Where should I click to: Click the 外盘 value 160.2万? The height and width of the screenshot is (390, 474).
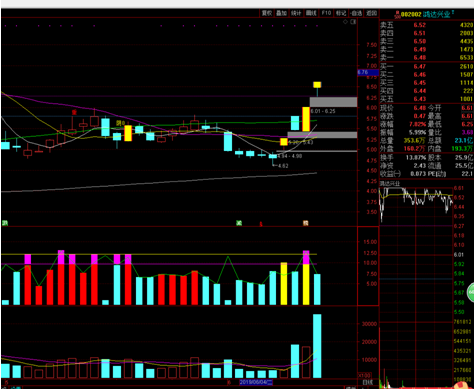(414, 148)
